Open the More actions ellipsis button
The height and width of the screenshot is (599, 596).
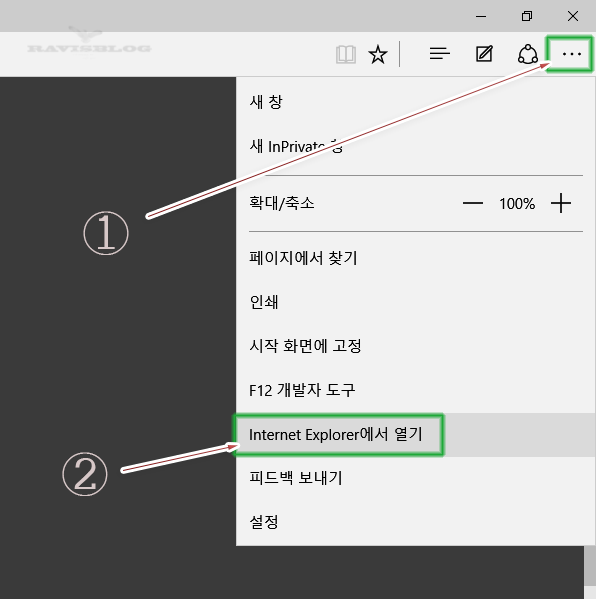pos(572,54)
